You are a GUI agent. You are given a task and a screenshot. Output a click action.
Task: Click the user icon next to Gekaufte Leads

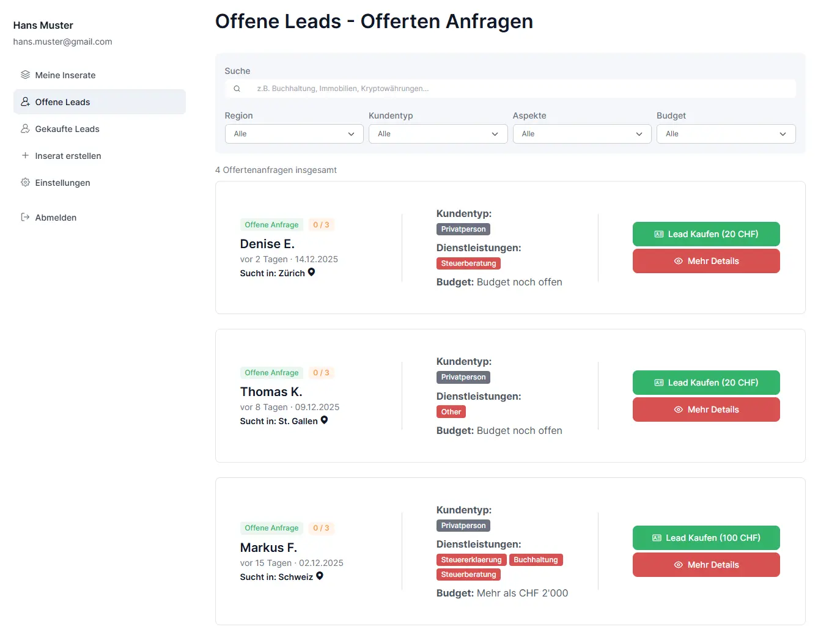point(25,129)
